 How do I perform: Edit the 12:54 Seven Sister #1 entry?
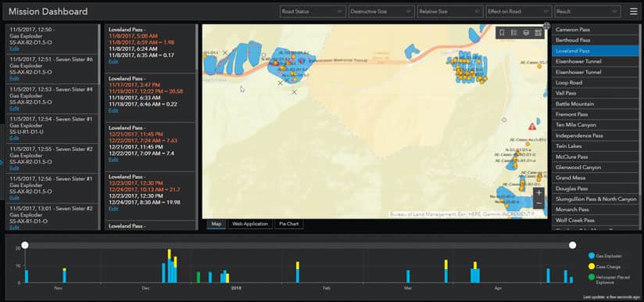[x=14, y=138]
